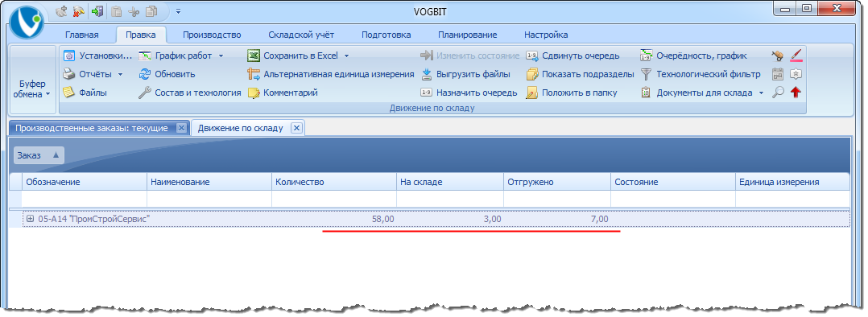
Task: Switch to the Главная ribbon tab
Action: [x=82, y=35]
